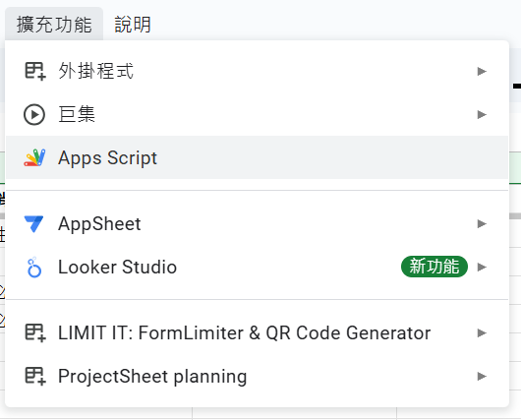The width and height of the screenshot is (521, 420).
Task: Open the ProjectSheet planning add-on entry
Action: coord(257,376)
